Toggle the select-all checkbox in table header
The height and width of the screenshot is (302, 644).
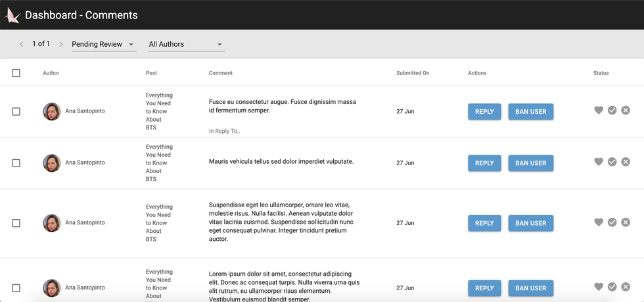16,73
